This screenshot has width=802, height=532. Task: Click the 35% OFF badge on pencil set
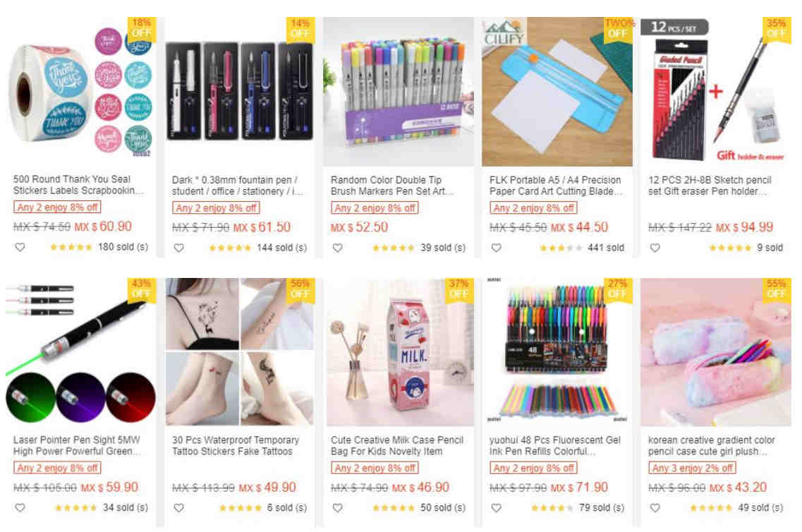click(x=777, y=29)
